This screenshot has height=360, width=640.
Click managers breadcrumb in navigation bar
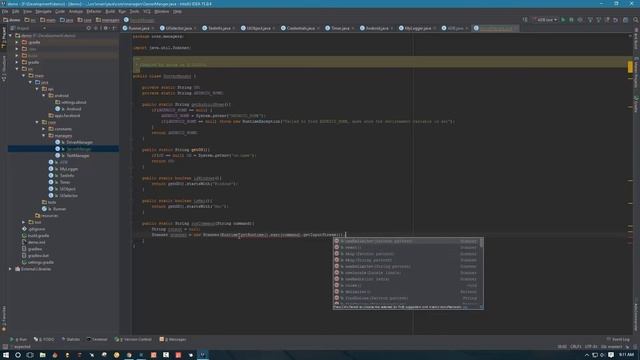(x=108, y=20)
